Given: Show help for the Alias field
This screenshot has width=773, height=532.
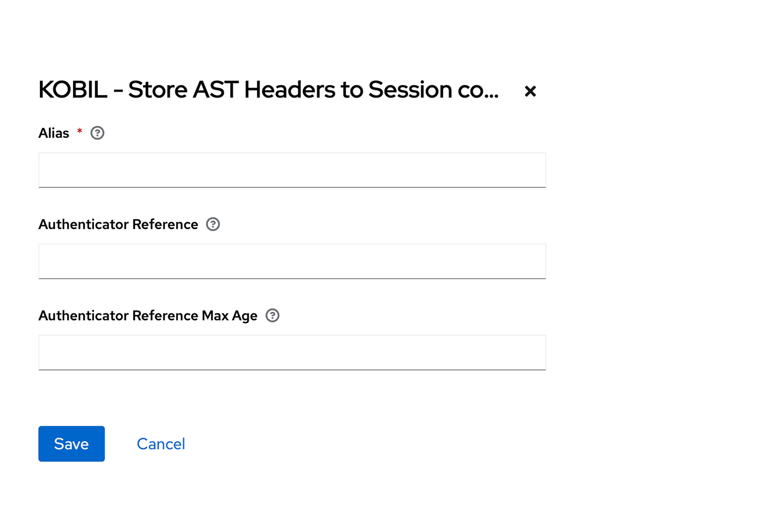Looking at the screenshot, I should [97, 133].
